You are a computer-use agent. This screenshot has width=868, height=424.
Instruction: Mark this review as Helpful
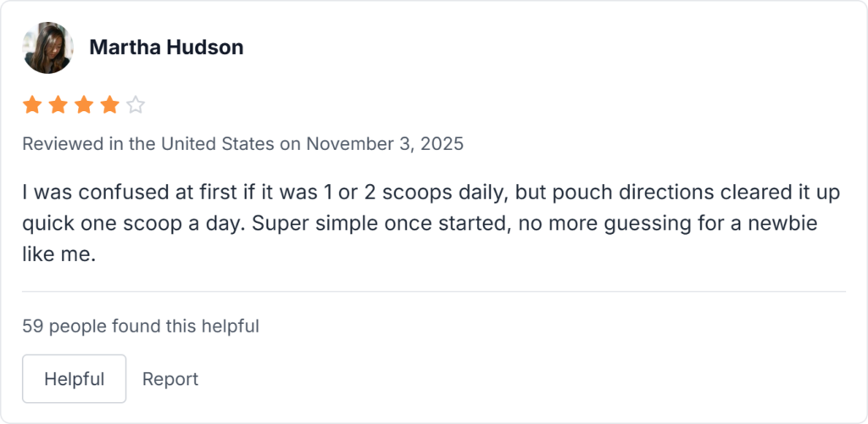click(74, 379)
